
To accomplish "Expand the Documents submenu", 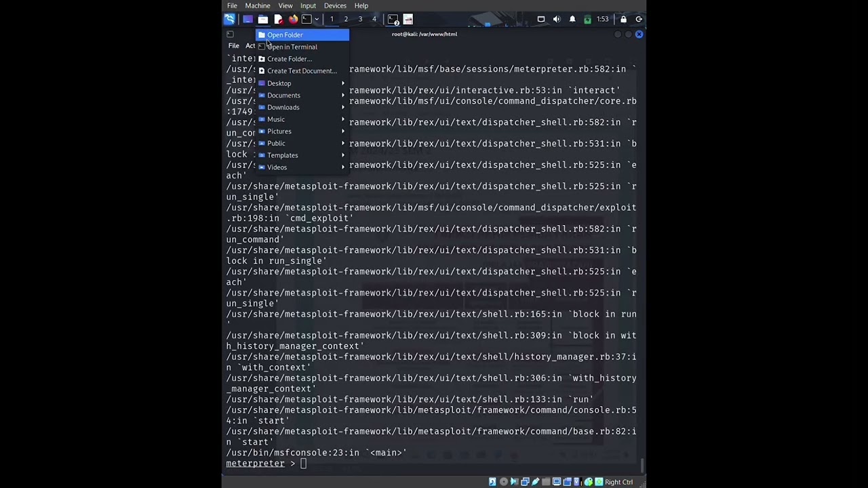I will pos(302,96).
